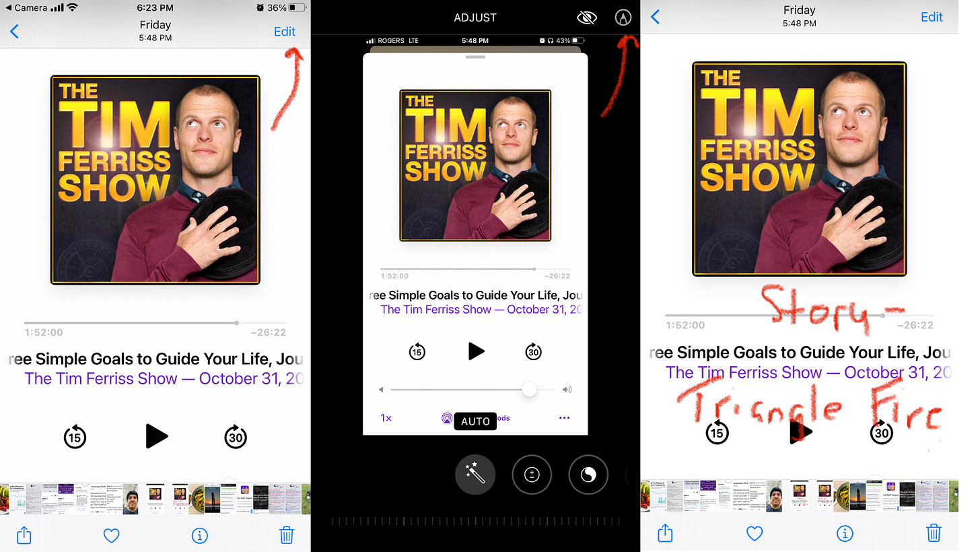Image resolution: width=980 pixels, height=552 pixels.
Task: Tap the sheet grabber handle in middle screen
Action: pyautogui.click(x=475, y=57)
